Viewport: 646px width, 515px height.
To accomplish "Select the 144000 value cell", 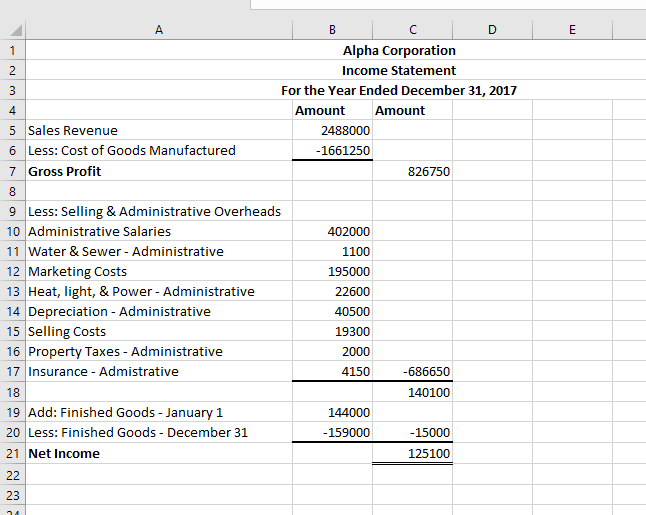I will pyautogui.click(x=332, y=412).
